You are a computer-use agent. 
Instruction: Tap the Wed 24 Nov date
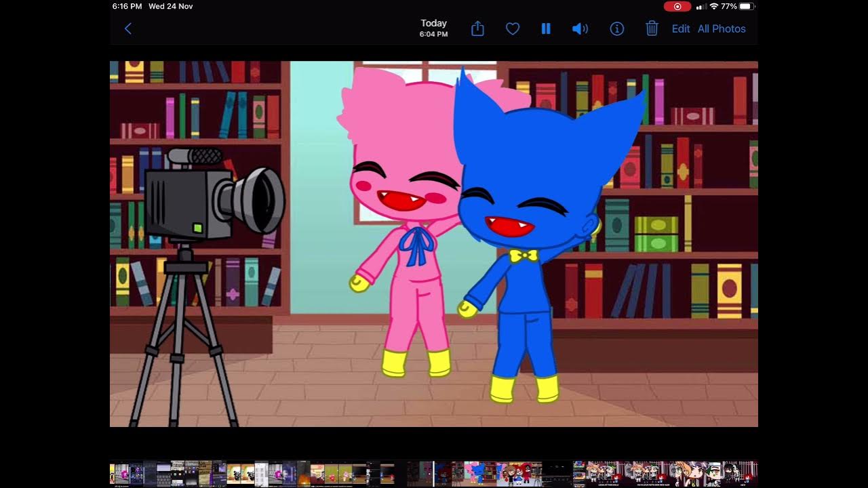click(x=171, y=6)
